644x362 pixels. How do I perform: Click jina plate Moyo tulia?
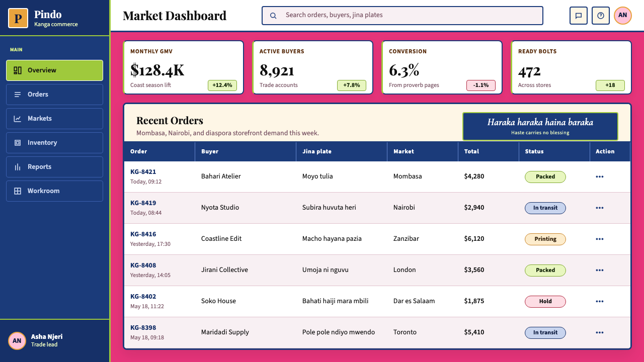coord(317,176)
